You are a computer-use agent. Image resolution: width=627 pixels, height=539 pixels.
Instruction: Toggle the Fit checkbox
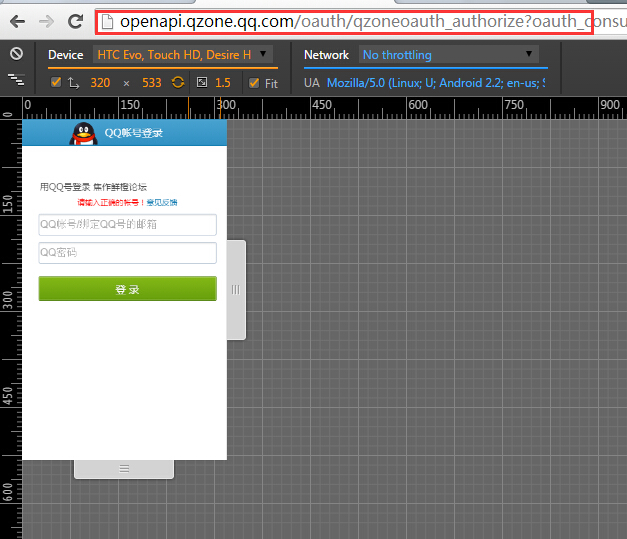(x=254, y=83)
